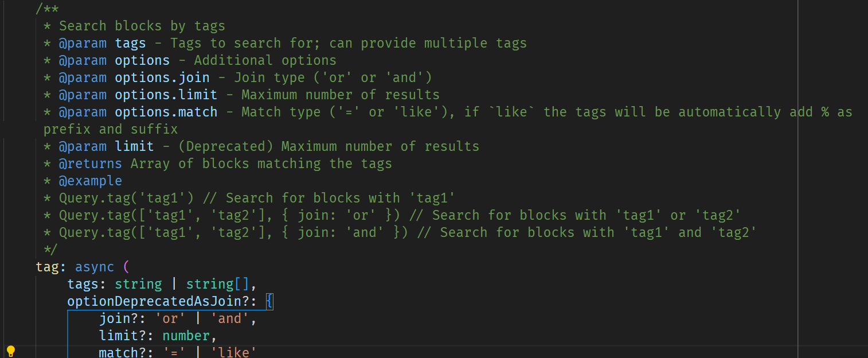This screenshot has height=358, width=868.
Task: Click the */ comment closing marker
Action: [52, 250]
